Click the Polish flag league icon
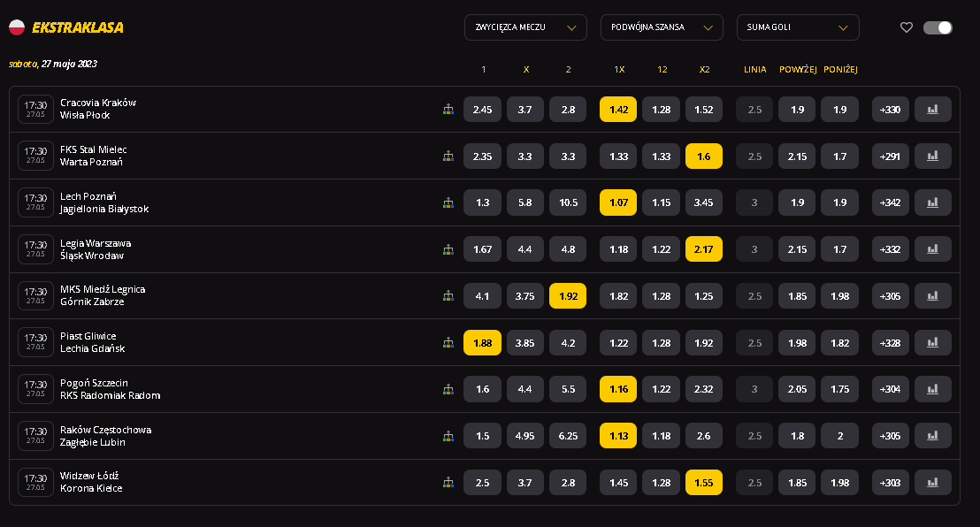The height and width of the screenshot is (527, 980). (17, 27)
